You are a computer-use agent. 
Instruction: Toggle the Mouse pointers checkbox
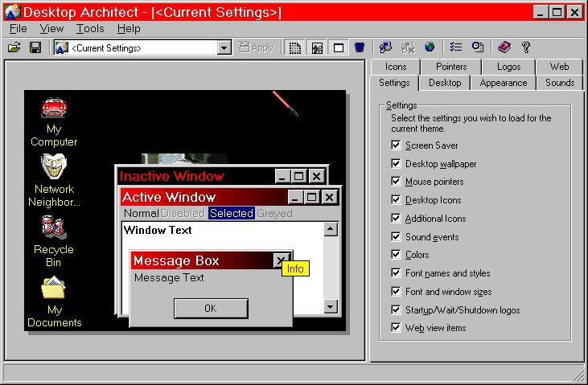click(396, 182)
